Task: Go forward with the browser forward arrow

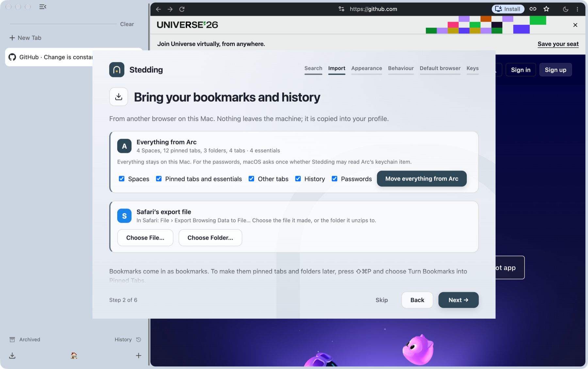Action: point(170,9)
